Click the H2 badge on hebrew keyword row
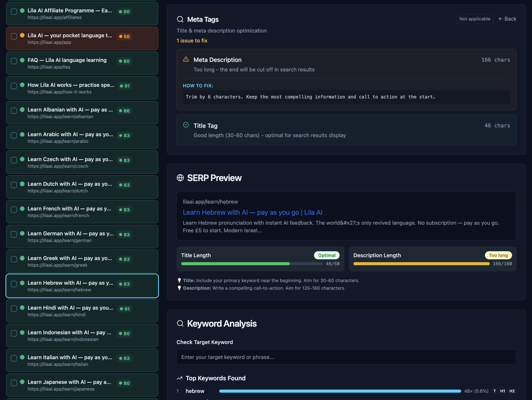Viewport: 532px width, 400px height. [x=512, y=391]
